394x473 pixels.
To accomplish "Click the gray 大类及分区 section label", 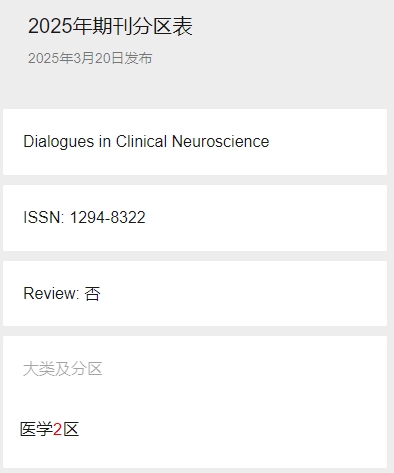I will click(x=63, y=369).
